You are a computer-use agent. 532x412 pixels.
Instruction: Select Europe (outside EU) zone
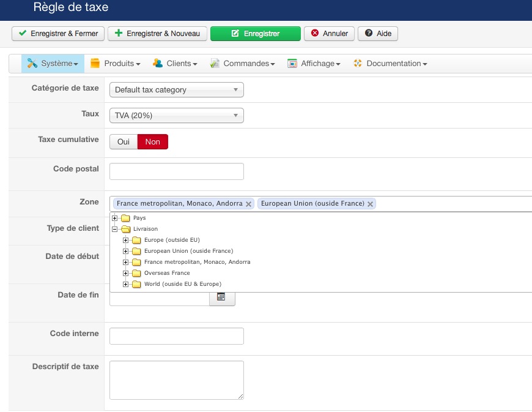172,240
